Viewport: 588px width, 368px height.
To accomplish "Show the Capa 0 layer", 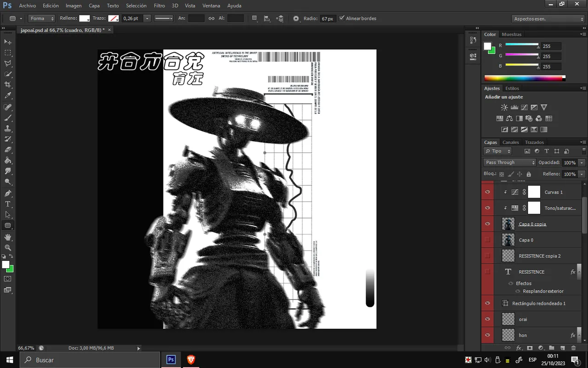I will tap(487, 240).
